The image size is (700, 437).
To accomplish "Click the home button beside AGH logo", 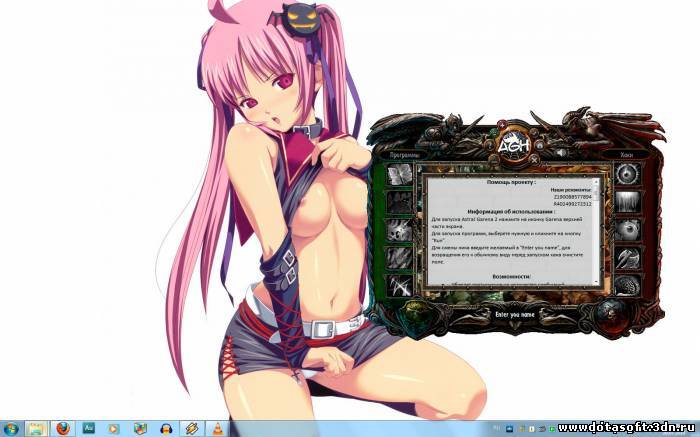I will (539, 145).
